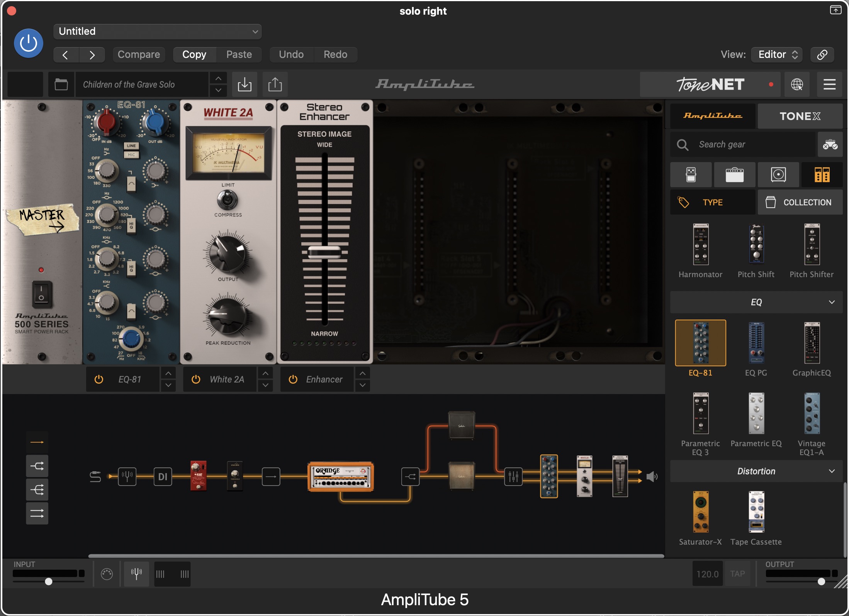Image resolution: width=849 pixels, height=616 pixels.
Task: Open the hamburger main menu icon
Action: (829, 84)
